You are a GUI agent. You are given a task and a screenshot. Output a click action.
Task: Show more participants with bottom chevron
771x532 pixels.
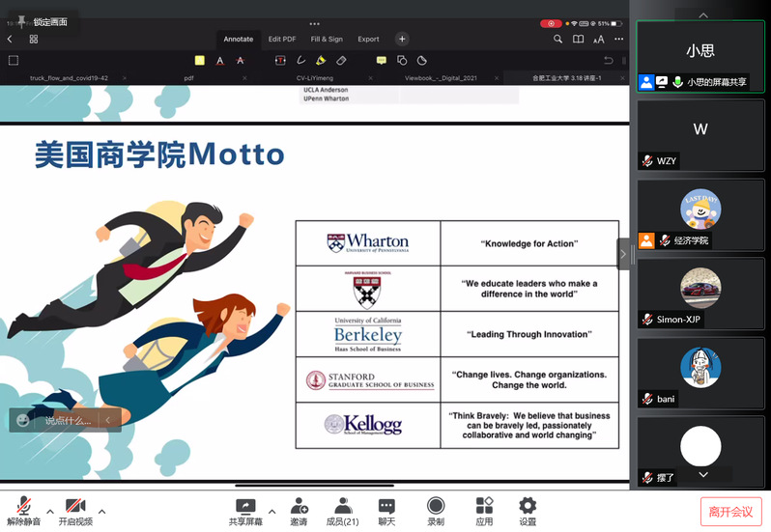tap(703, 474)
